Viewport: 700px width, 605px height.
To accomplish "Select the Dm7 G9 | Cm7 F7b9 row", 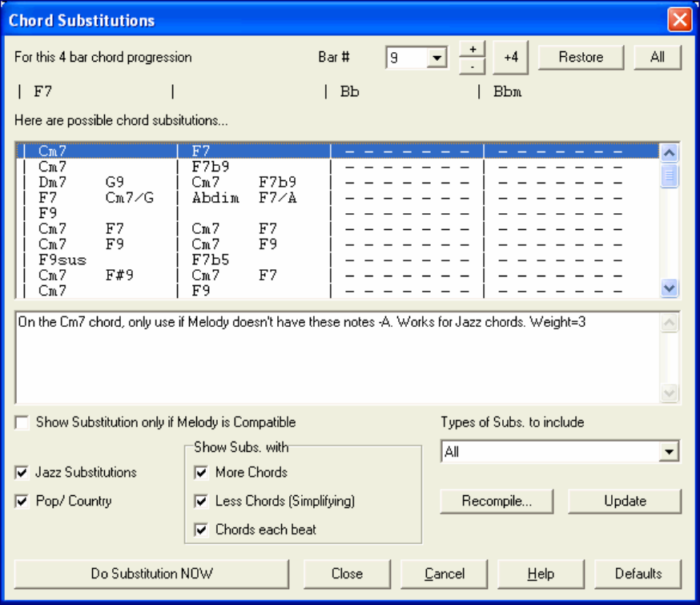I will click(x=338, y=182).
